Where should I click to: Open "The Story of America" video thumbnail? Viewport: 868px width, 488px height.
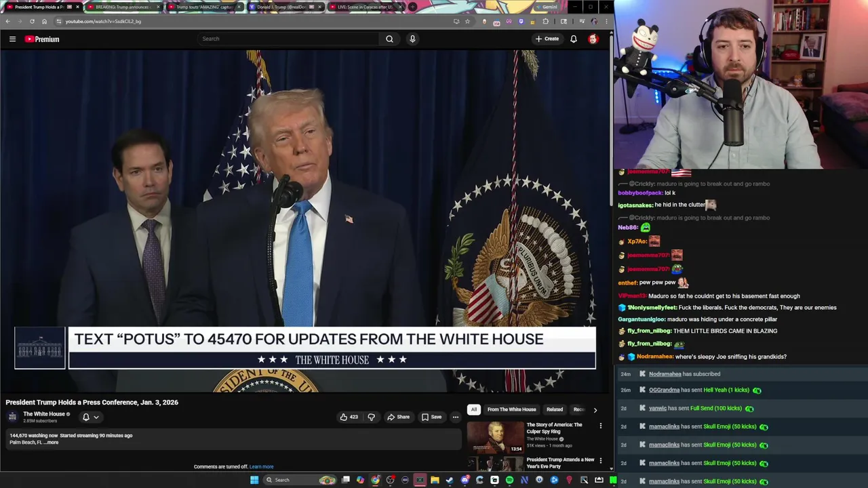click(x=496, y=437)
